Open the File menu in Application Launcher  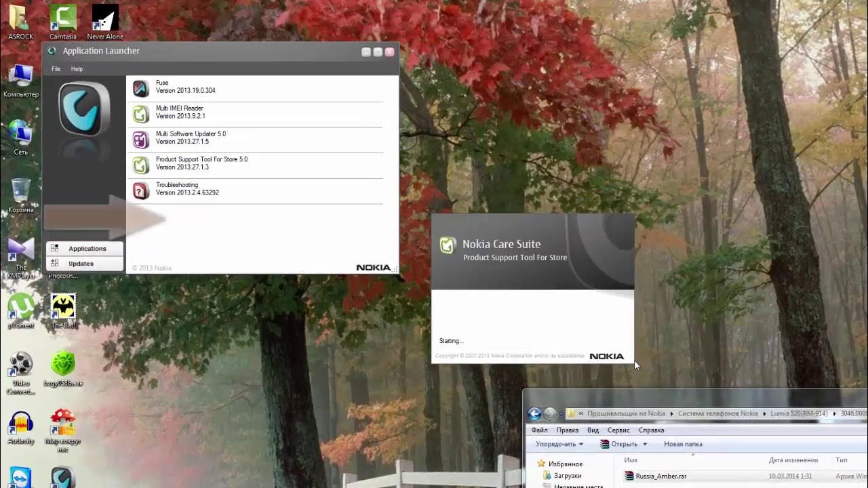click(56, 69)
